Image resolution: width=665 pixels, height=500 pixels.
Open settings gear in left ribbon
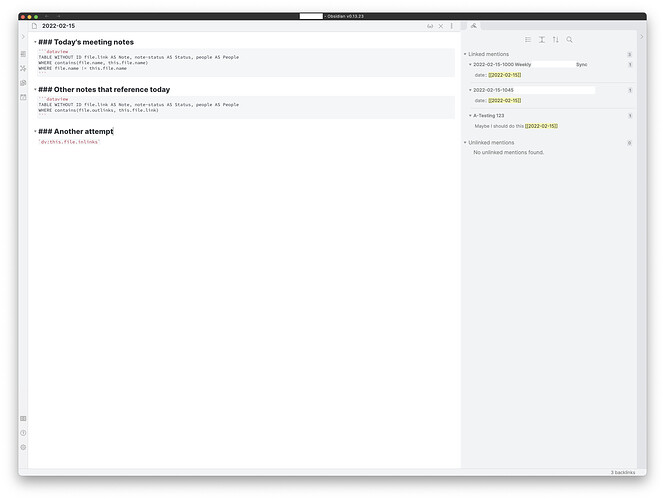(23, 447)
